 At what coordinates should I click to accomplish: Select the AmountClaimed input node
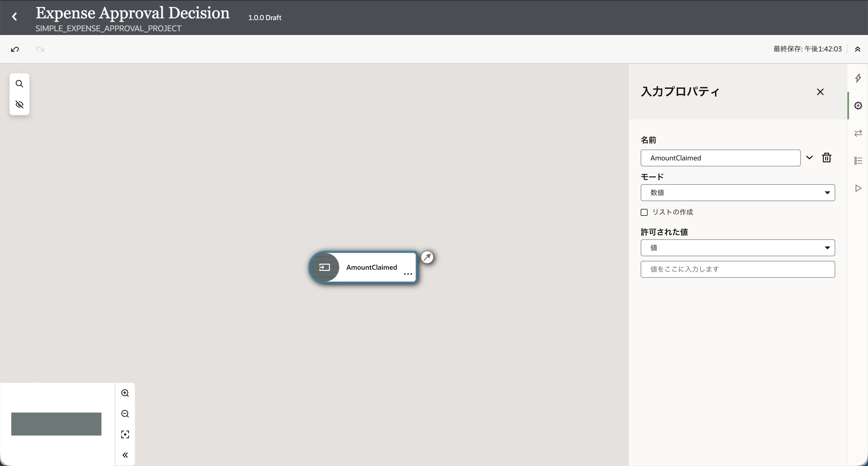click(363, 267)
